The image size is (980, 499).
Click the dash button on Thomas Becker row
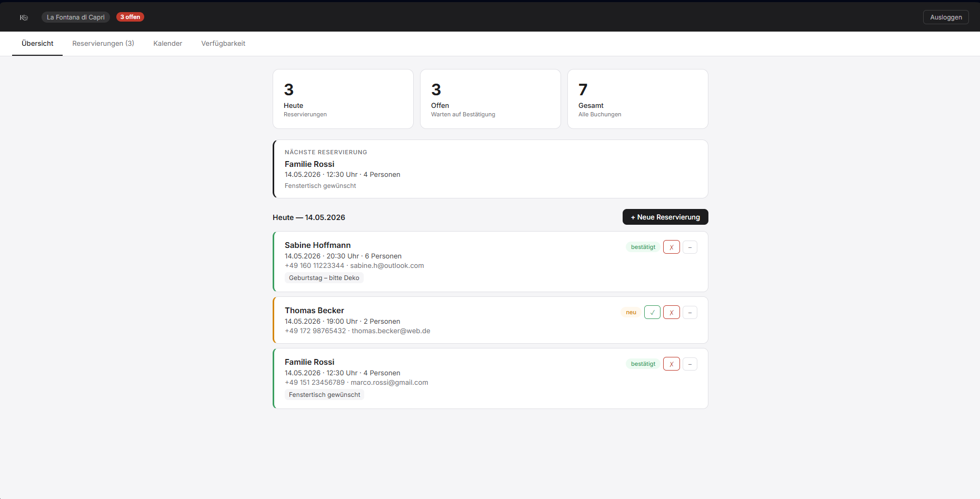click(690, 312)
